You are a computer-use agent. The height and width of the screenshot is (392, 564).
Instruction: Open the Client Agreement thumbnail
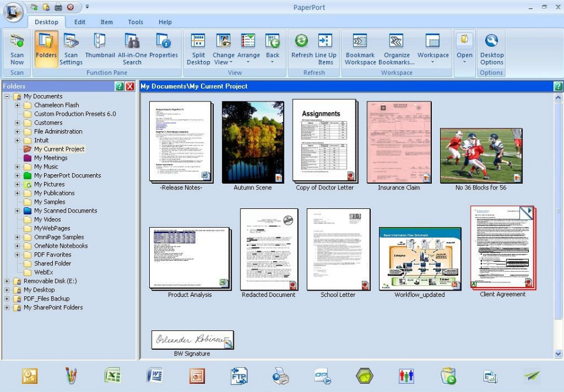(x=502, y=246)
